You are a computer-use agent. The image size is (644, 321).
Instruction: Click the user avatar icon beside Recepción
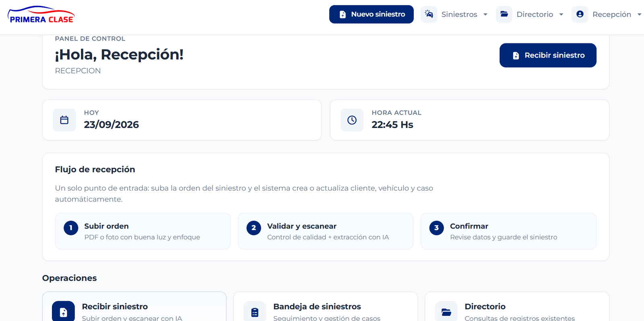pos(580,14)
